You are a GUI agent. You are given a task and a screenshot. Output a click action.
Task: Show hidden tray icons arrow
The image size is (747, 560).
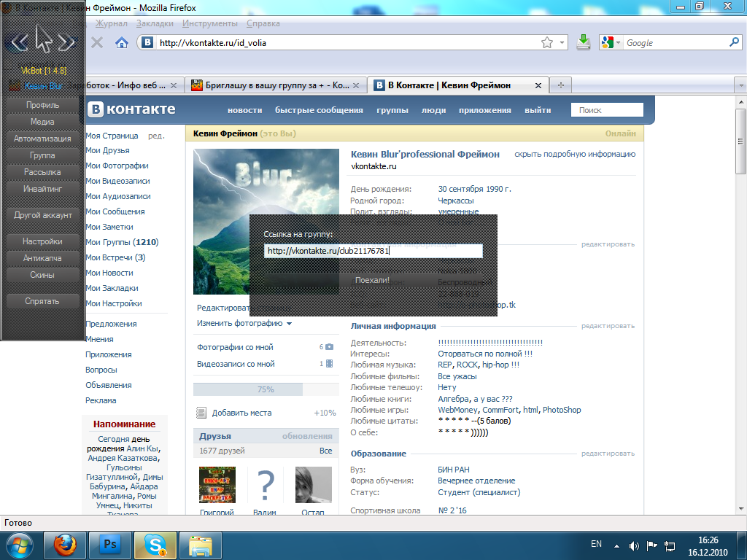pos(617,545)
